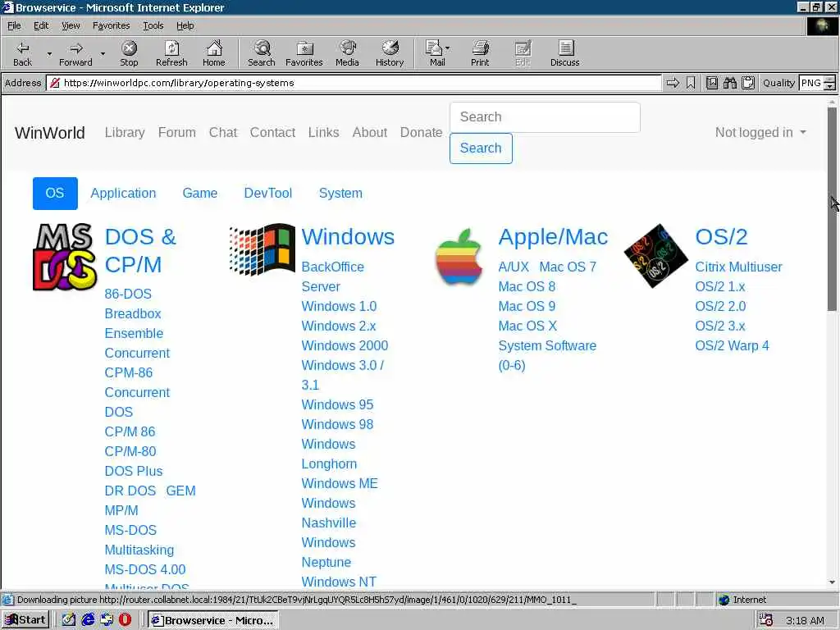840x630 pixels.
Task: Click the Browservice taskbar button
Action: pos(212,620)
